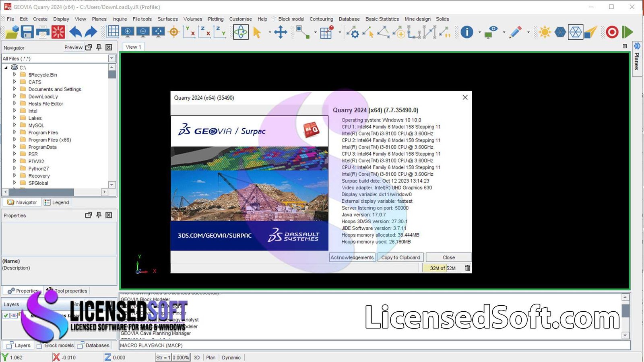Image resolution: width=644 pixels, height=362 pixels.
Task: Click the MACRO PLAYBACK command input field
Action: (x=375, y=345)
